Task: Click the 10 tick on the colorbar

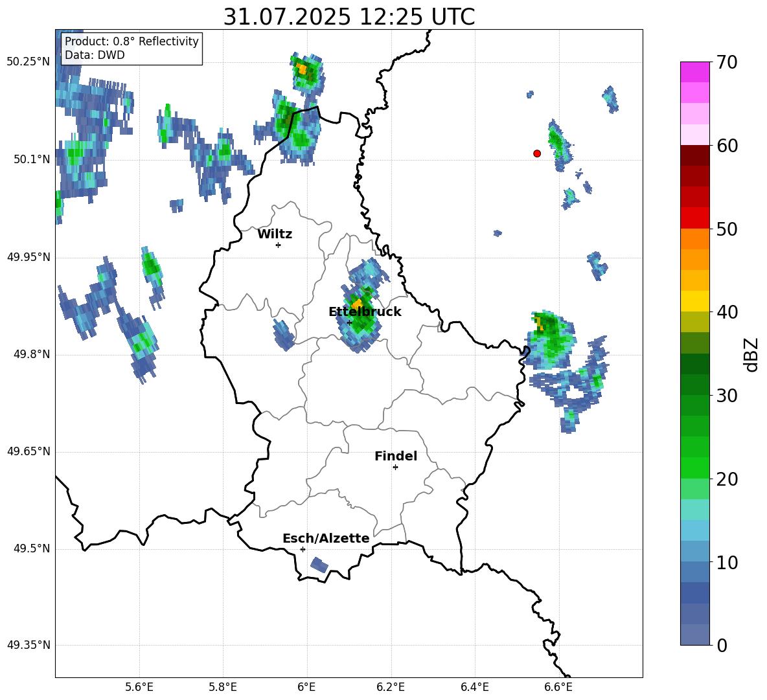Action: [x=727, y=562]
